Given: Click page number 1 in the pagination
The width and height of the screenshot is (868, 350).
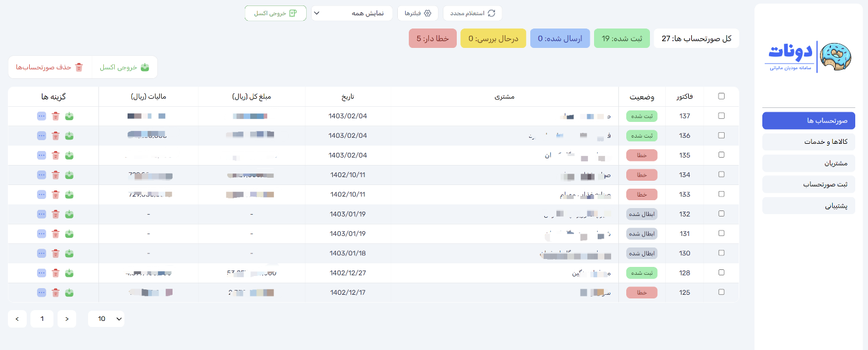Looking at the screenshot, I should tap(42, 318).
